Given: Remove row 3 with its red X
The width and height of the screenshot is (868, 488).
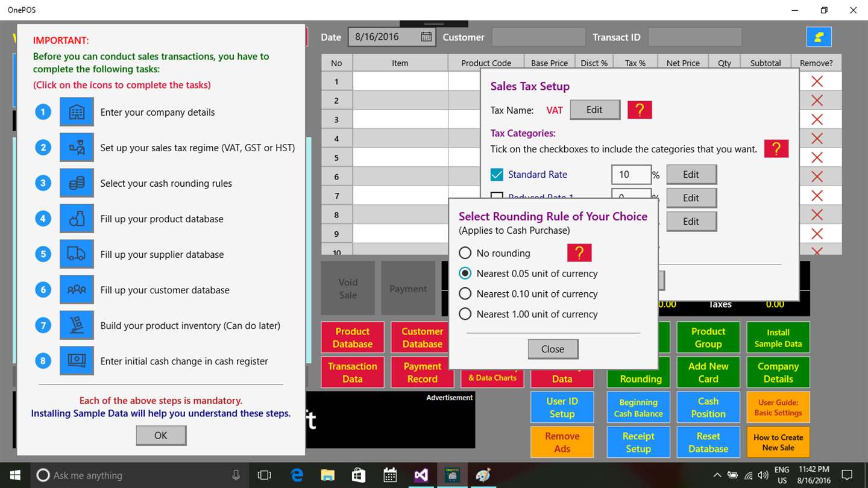Looking at the screenshot, I should (817, 119).
